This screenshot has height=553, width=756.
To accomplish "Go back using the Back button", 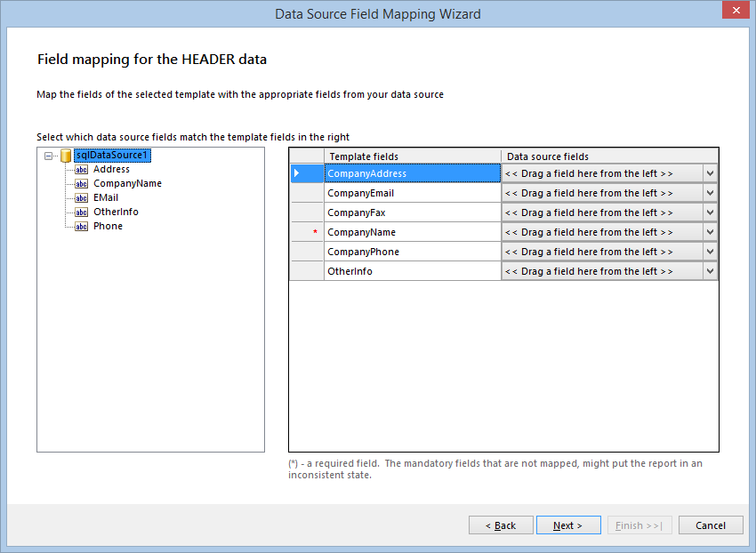I will [501, 525].
